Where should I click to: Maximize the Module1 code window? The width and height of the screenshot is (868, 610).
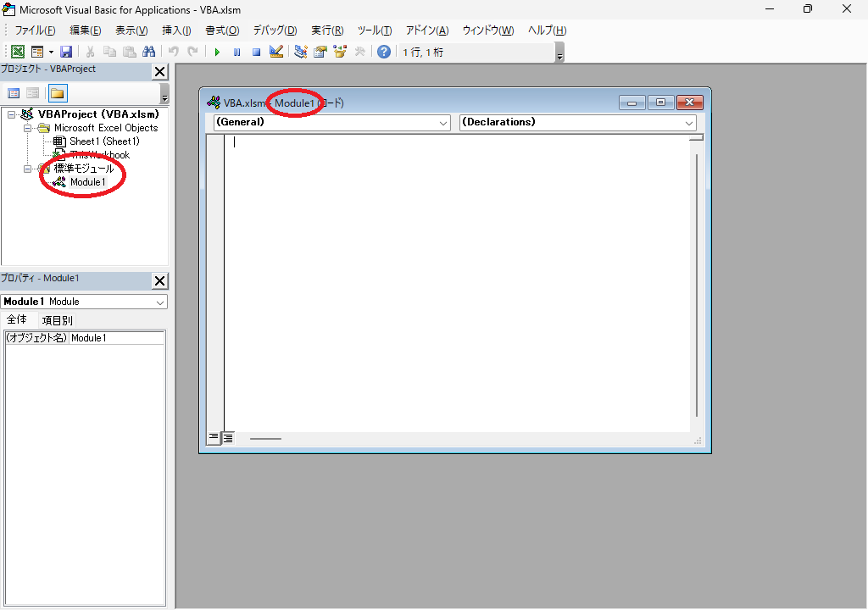point(661,103)
